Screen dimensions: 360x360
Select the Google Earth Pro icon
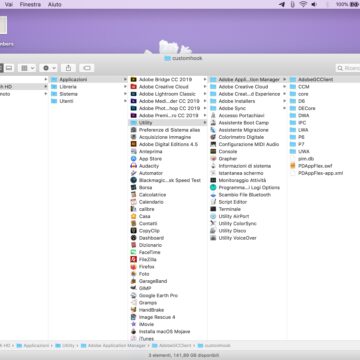pos(133,295)
